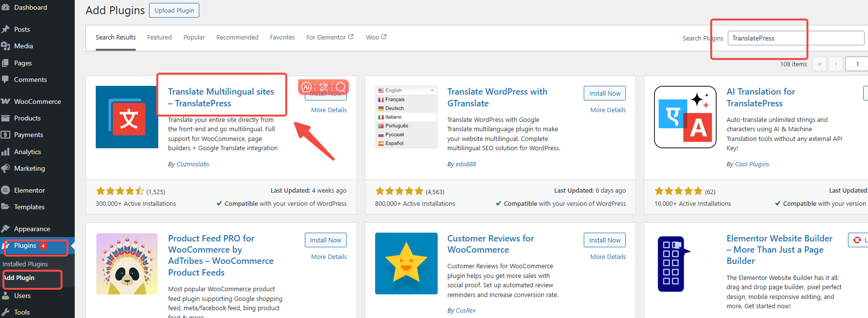Open More Details for Customer Reviews plugin
Image resolution: width=868 pixels, height=318 pixels.
(608, 257)
